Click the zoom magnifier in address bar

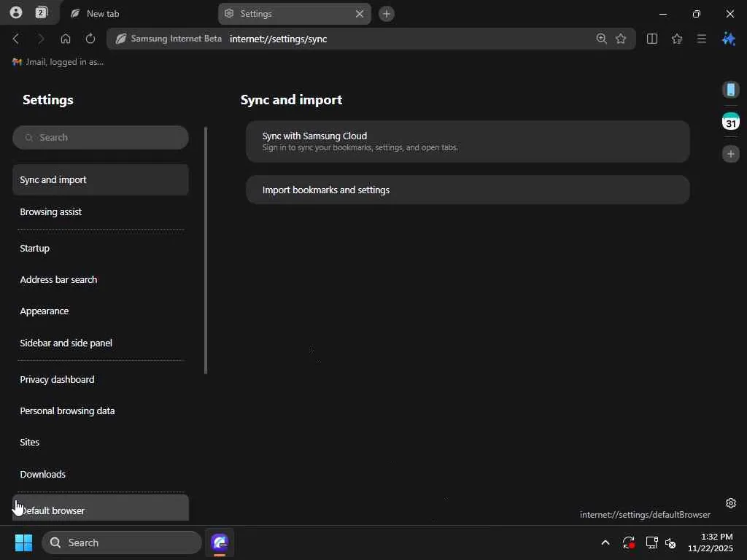pos(601,39)
